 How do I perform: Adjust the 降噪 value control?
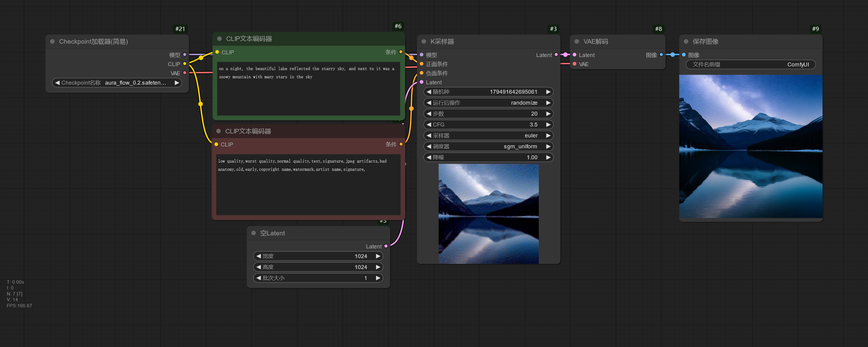pyautogui.click(x=488, y=157)
